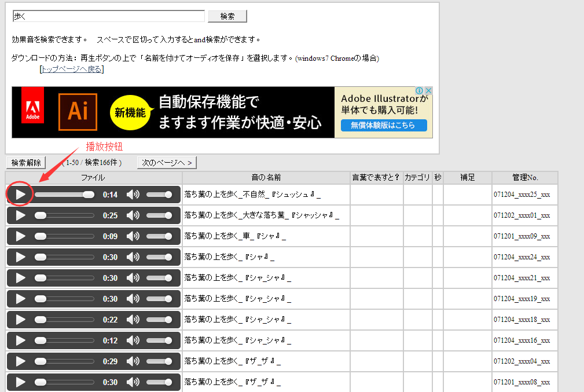The image size is (584, 392).
Task: Play the audio for 071204_xxxx24_xxx
Action: 20,257
